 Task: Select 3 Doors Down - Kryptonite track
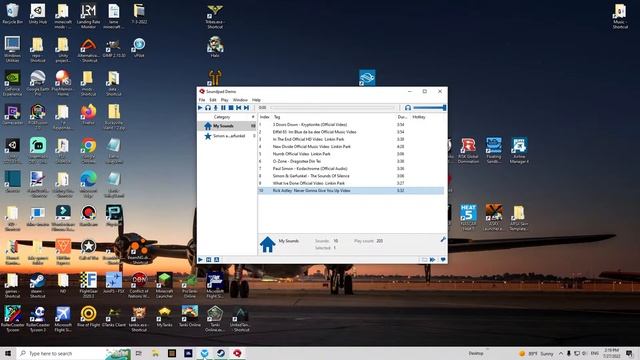tap(351, 124)
